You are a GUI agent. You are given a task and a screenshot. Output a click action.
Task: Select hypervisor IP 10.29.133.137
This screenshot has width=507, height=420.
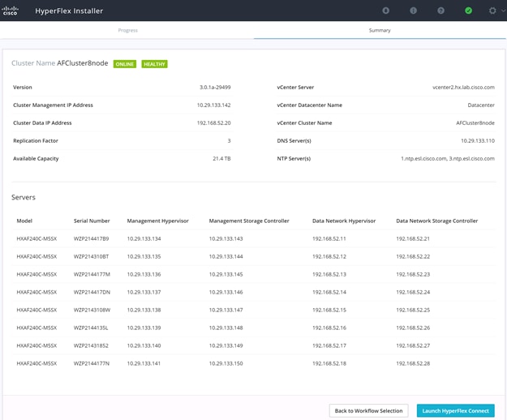click(x=144, y=292)
